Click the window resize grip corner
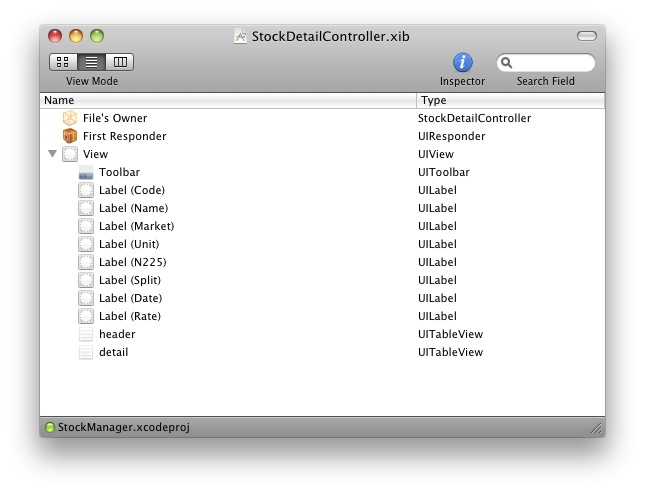The width and height of the screenshot is (645, 492). point(596,428)
